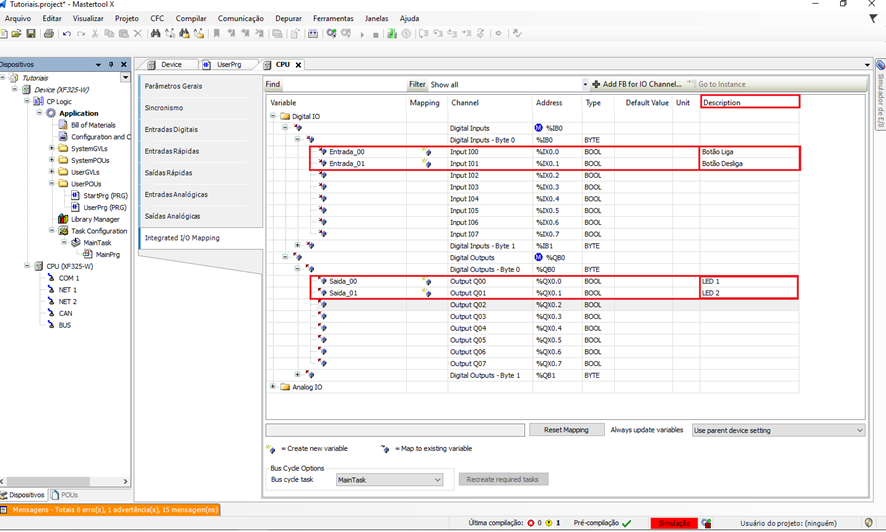Click the Print icon in the toolbar
The height and width of the screenshot is (532, 886).
click(x=48, y=34)
